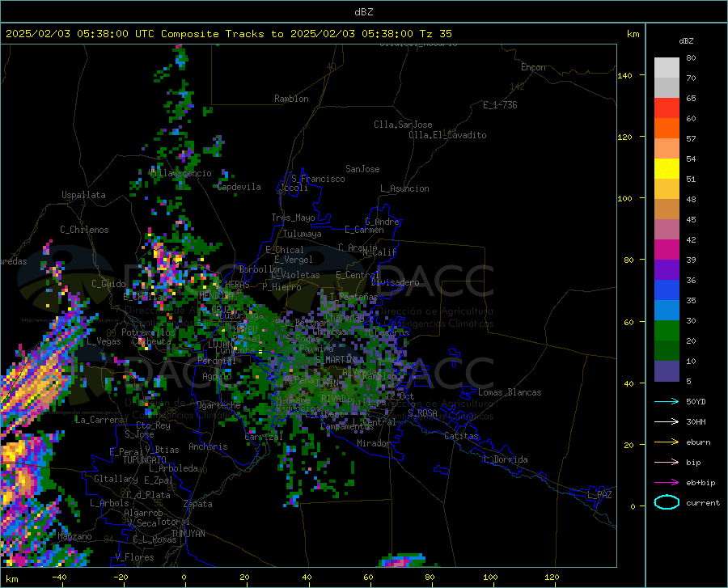The image size is (728, 588).
Task: Select the blue 35-36 dBZ swatch
Action: [667, 290]
